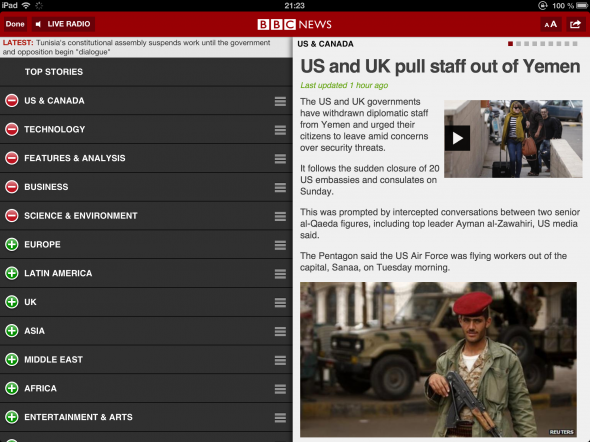The height and width of the screenshot is (442, 590).
Task: Check the iPad battery indicator
Action: (x=582, y=6)
